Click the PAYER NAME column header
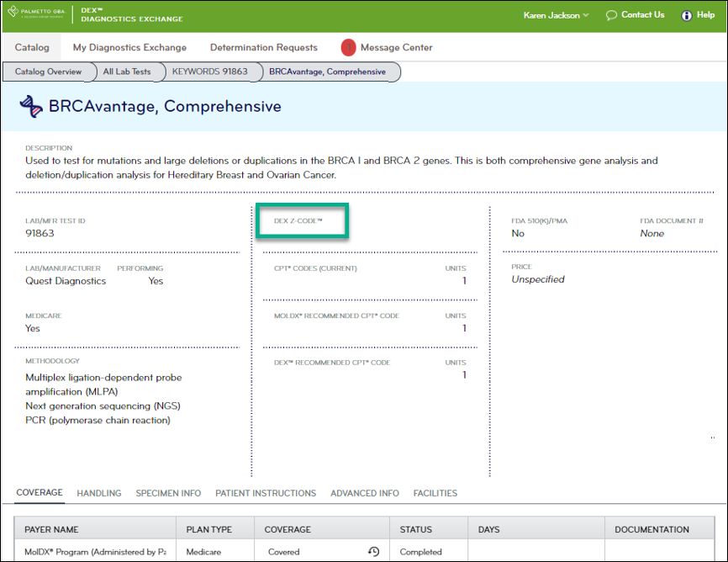 click(52, 529)
